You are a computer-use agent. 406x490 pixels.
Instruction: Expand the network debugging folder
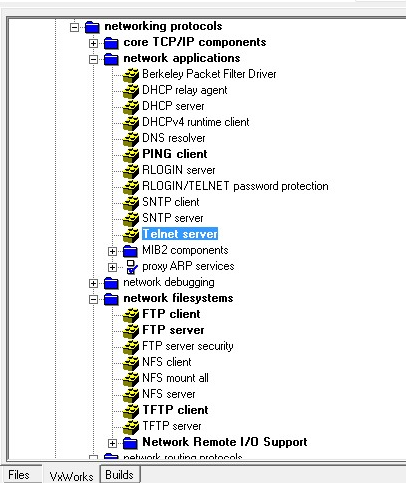[93, 283]
